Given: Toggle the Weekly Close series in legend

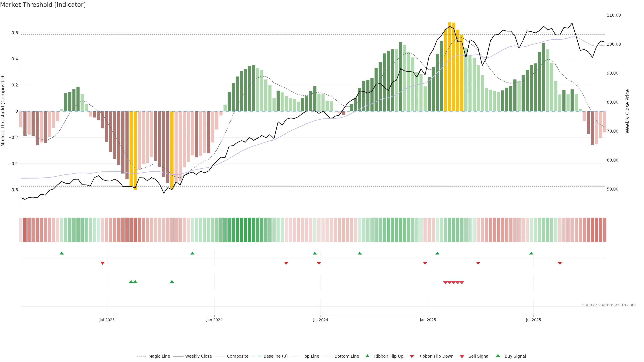Looking at the screenshot, I should (x=198, y=356).
